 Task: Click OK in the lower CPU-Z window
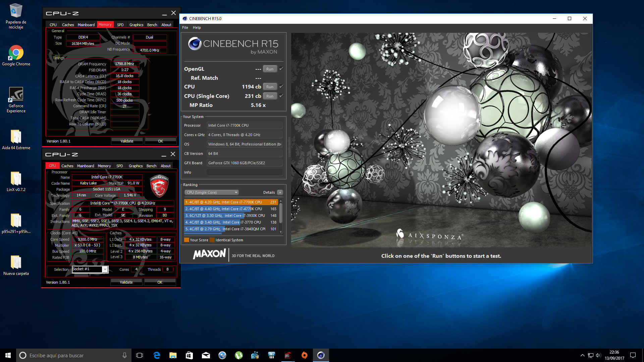pyautogui.click(x=160, y=282)
